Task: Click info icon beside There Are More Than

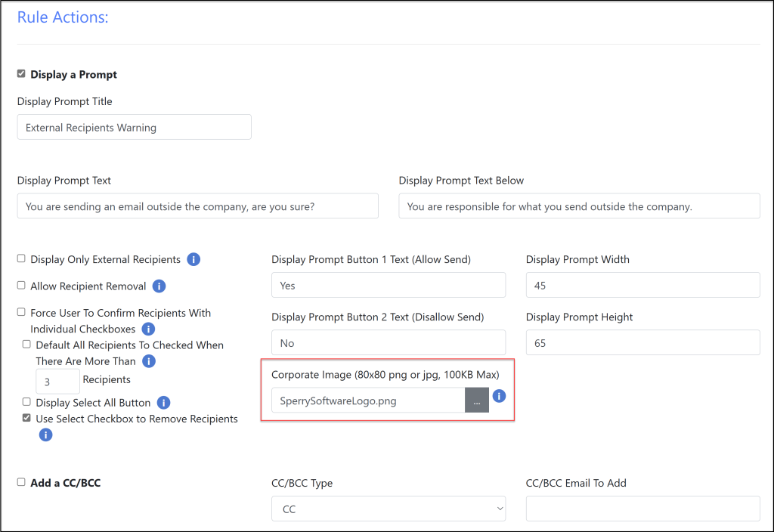Action: pyautogui.click(x=149, y=361)
